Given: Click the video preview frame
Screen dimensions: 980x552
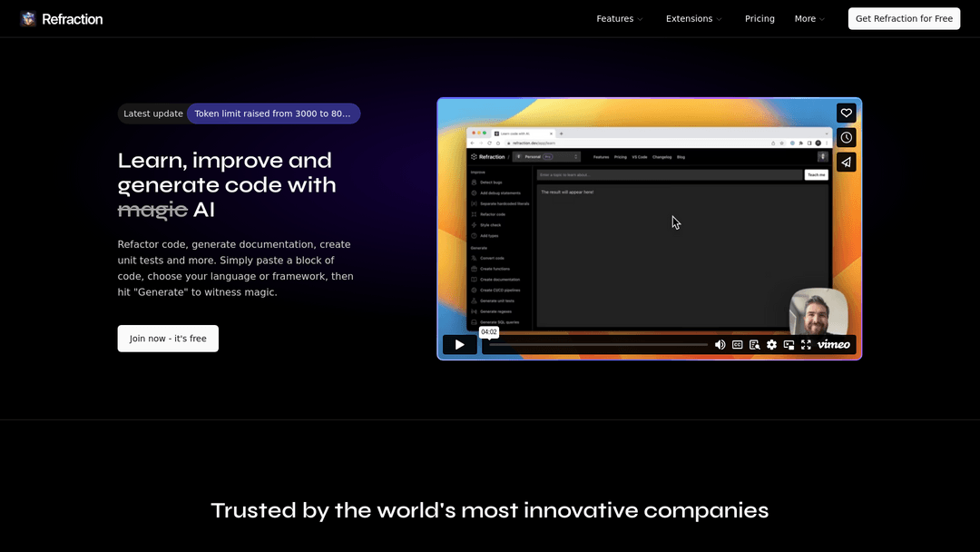Looking at the screenshot, I should (x=649, y=229).
